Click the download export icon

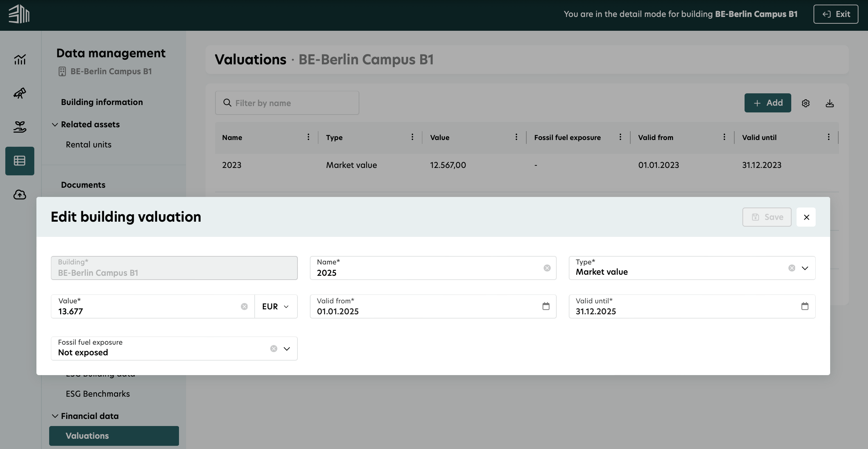[x=829, y=103]
